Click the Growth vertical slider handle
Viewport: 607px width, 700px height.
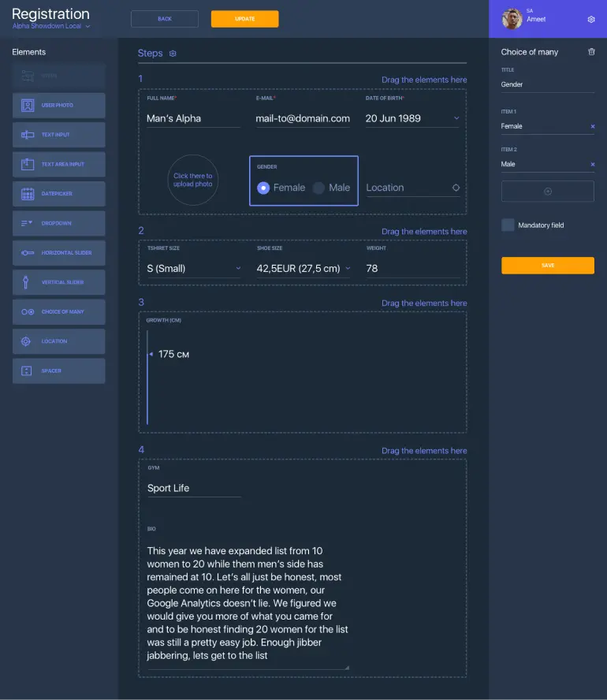[x=150, y=355]
